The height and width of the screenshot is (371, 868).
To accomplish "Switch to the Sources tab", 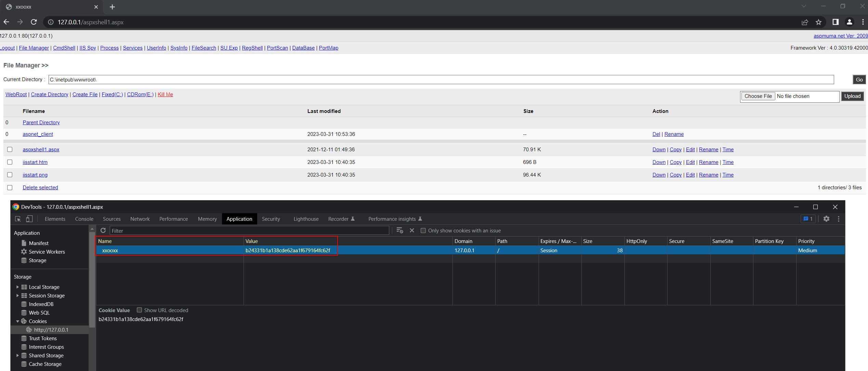I will (111, 219).
